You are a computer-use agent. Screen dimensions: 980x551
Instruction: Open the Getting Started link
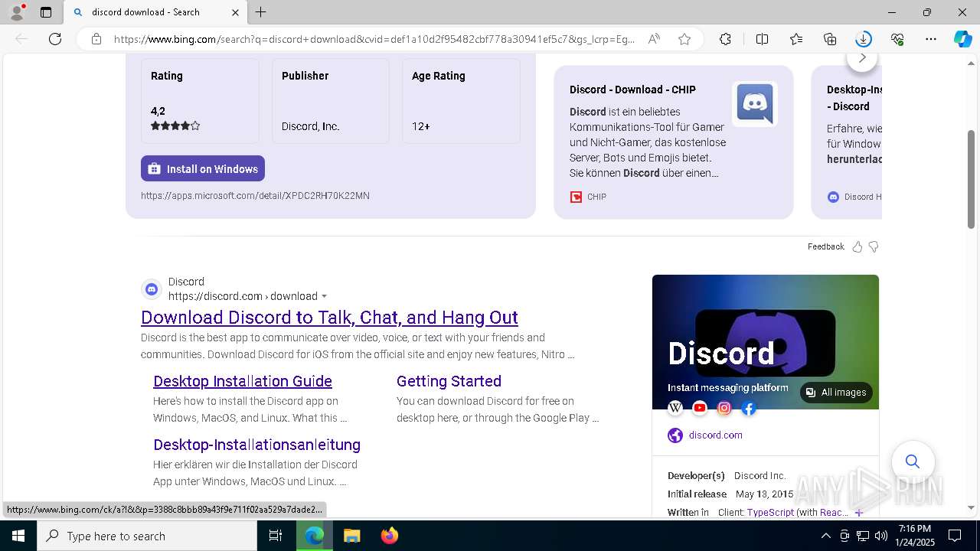click(x=449, y=381)
